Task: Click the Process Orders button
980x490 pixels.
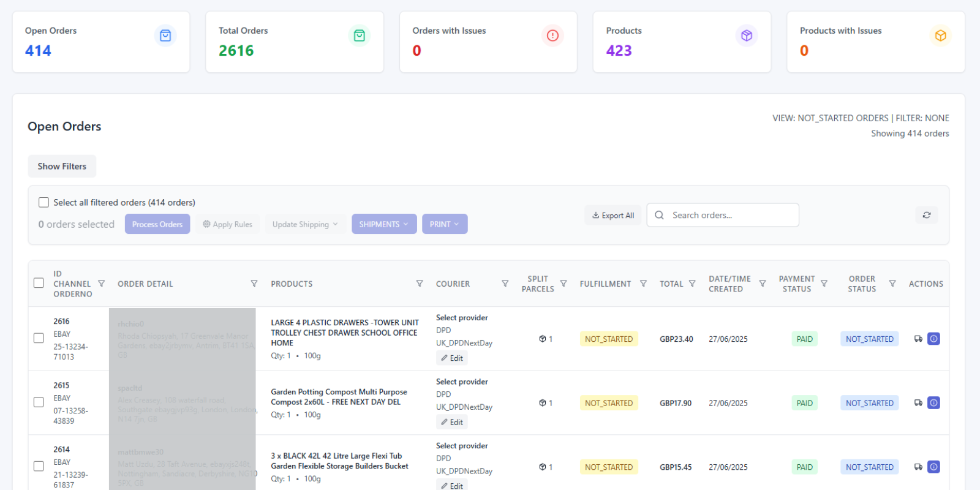Action: tap(157, 224)
